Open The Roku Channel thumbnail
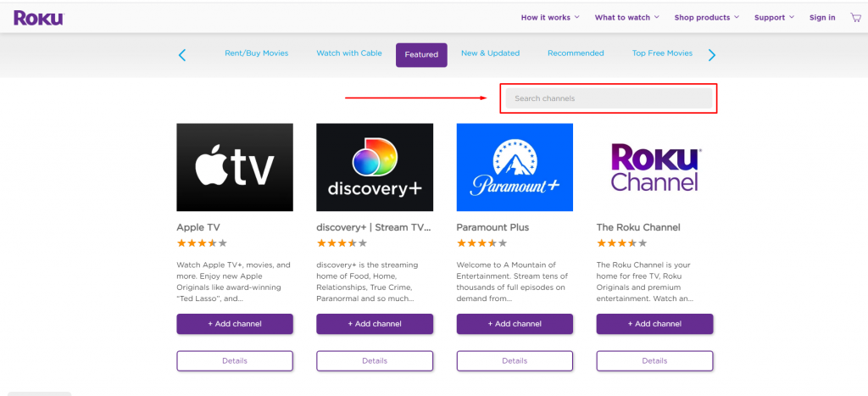The image size is (868, 396). pos(655,167)
